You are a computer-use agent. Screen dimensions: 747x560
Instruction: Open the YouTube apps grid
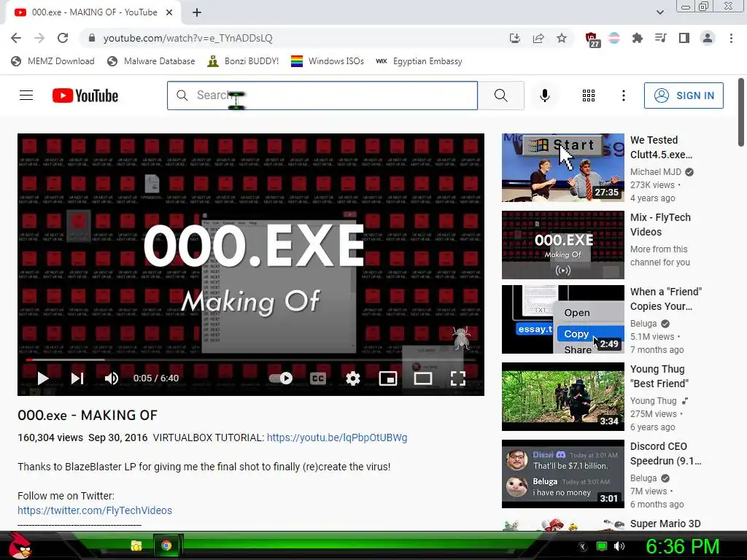tap(589, 96)
